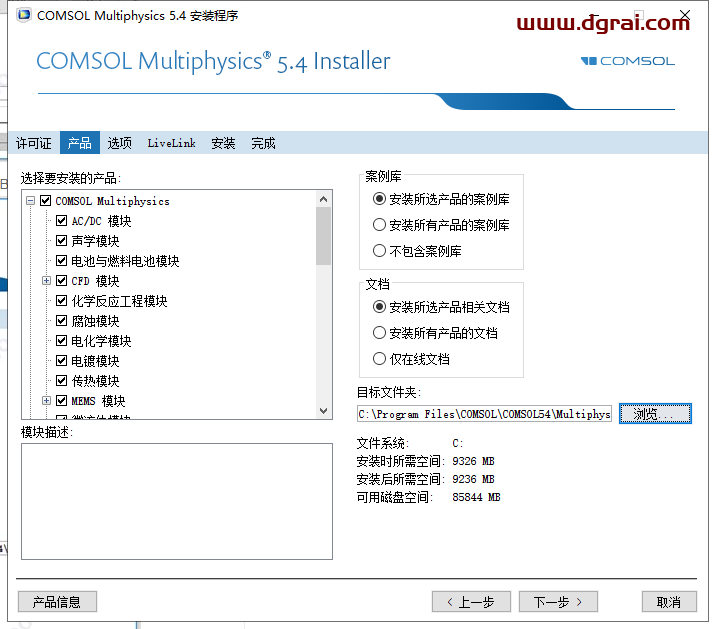Go back with the 上一步 button

(471, 602)
